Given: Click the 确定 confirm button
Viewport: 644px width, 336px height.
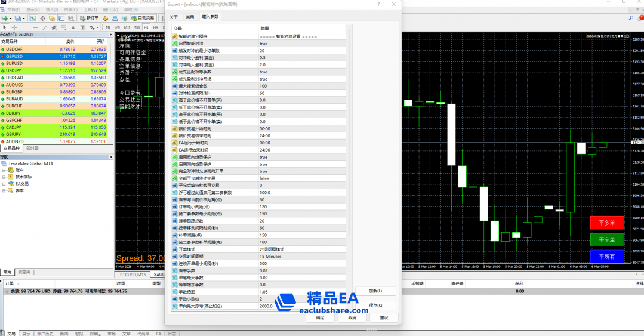Looking at the screenshot, I should coord(320,318).
